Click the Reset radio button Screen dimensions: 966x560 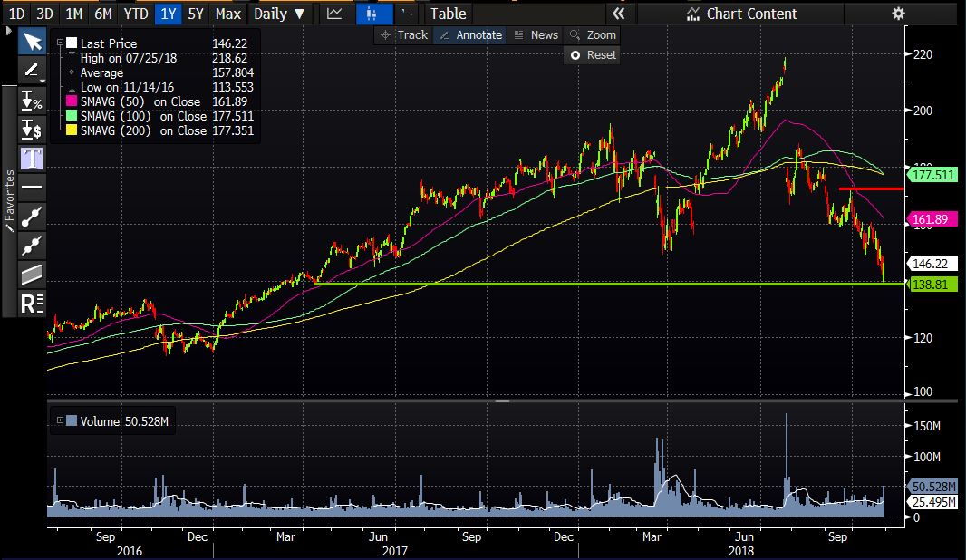[x=575, y=55]
